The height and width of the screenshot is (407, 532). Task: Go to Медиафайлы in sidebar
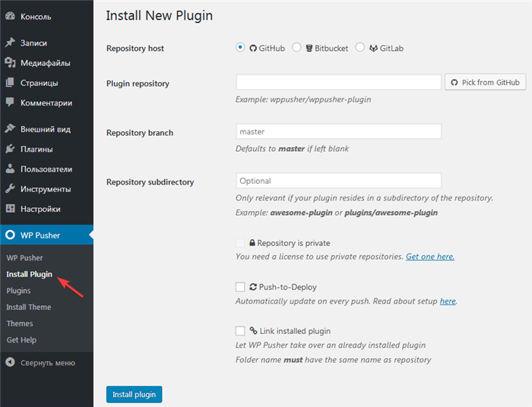pyautogui.click(x=47, y=63)
